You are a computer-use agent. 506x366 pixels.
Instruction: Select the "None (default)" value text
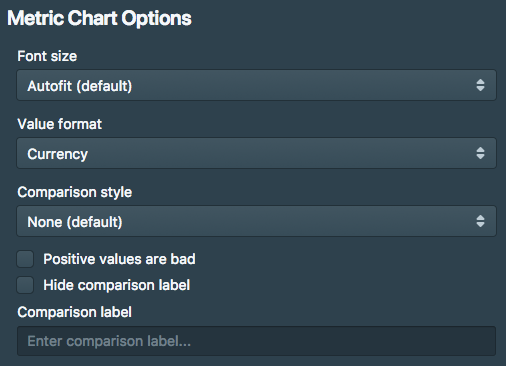click(75, 222)
